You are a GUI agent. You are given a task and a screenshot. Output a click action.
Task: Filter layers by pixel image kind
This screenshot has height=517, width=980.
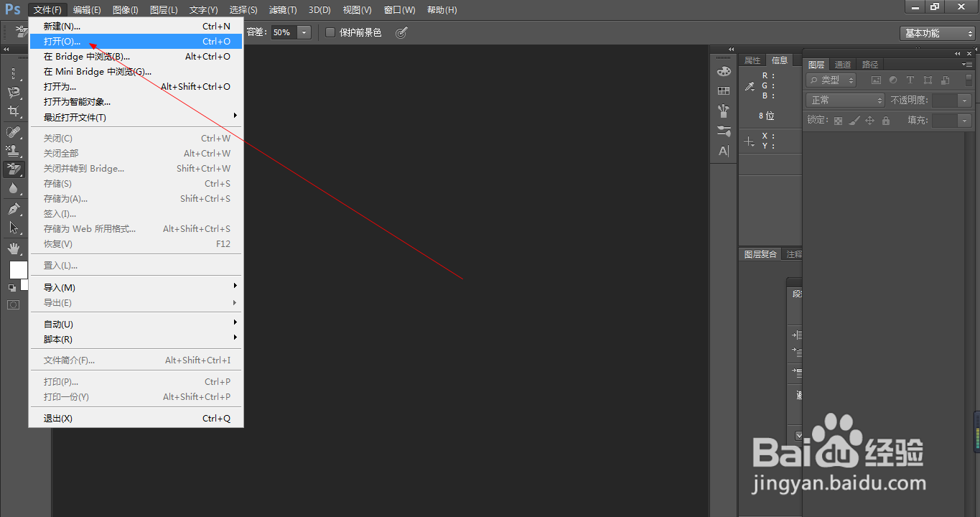[875, 80]
